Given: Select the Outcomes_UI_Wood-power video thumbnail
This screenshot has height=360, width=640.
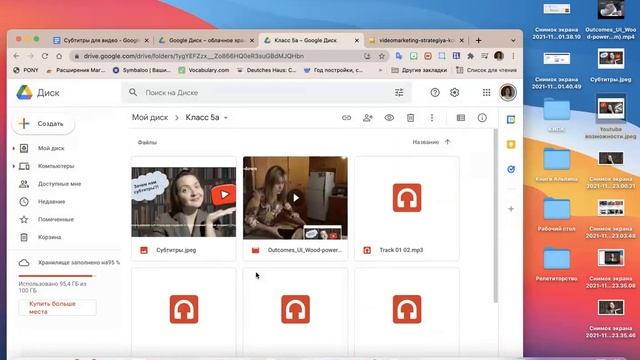Looking at the screenshot, I should click(296, 198).
